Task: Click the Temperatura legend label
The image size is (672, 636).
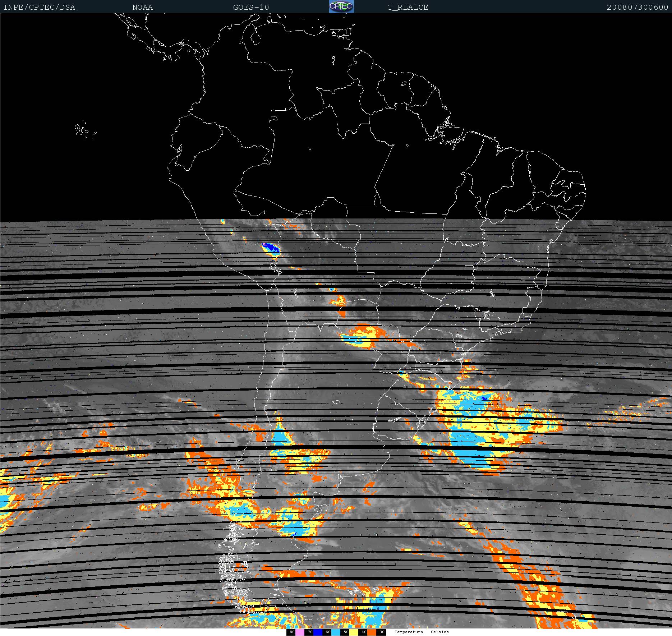Action: tap(409, 632)
